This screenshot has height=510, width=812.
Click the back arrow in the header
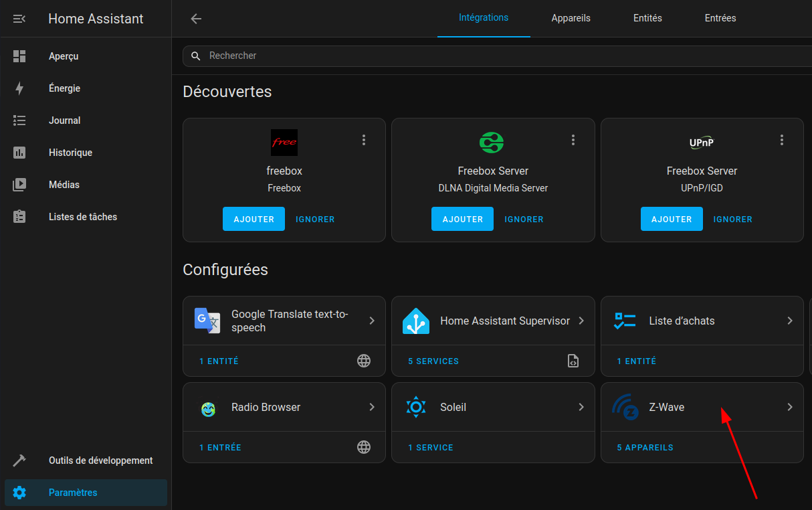click(196, 19)
